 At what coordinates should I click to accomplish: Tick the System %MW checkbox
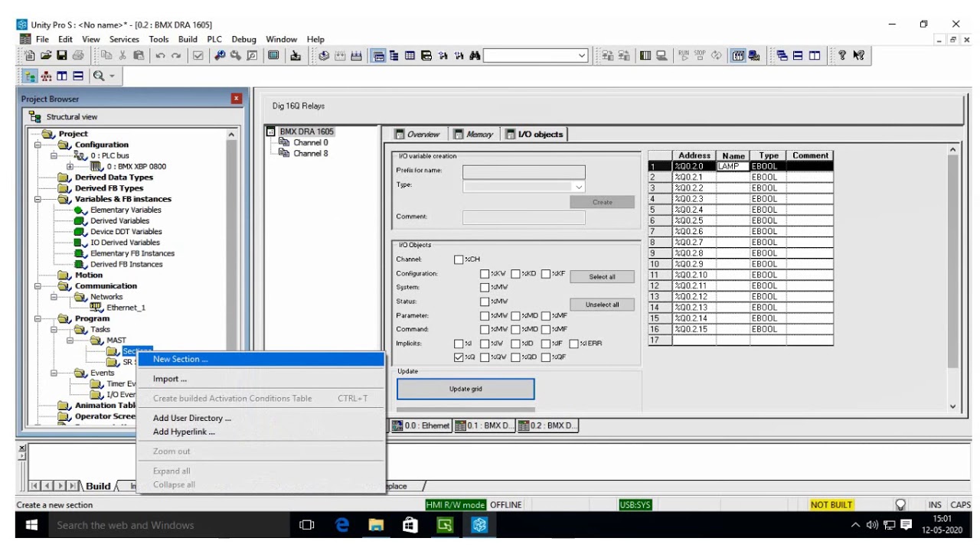[485, 288]
